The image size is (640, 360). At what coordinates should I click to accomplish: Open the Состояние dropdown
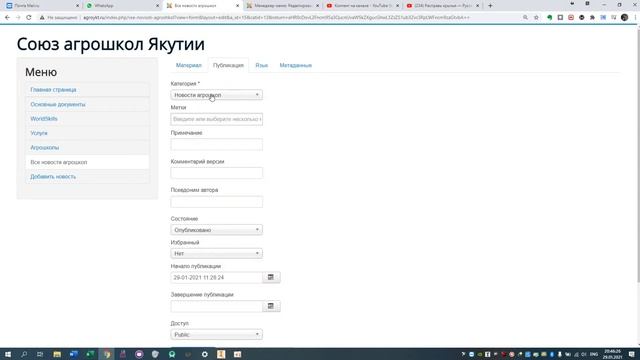(x=216, y=230)
